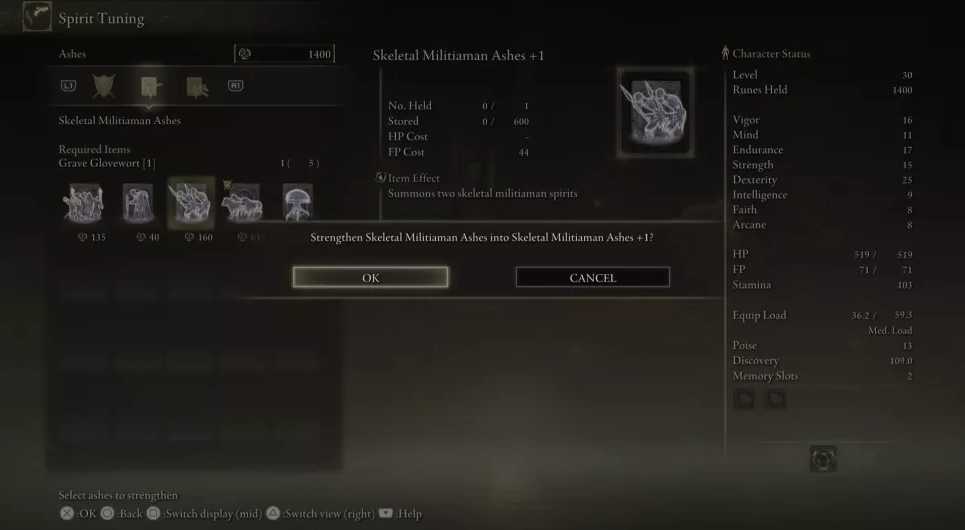Pick the wolves spirit ash icon
Image resolution: width=965 pixels, height=530 pixels.
tap(242, 203)
